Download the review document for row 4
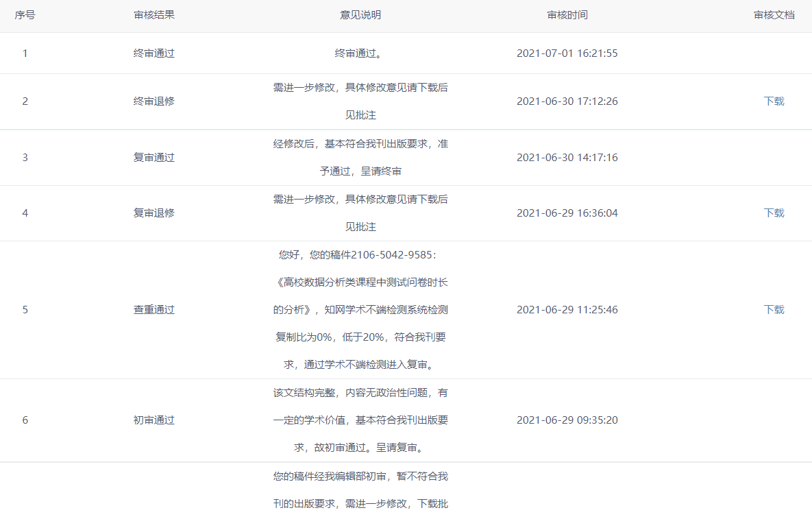The image size is (812, 519). point(774,213)
